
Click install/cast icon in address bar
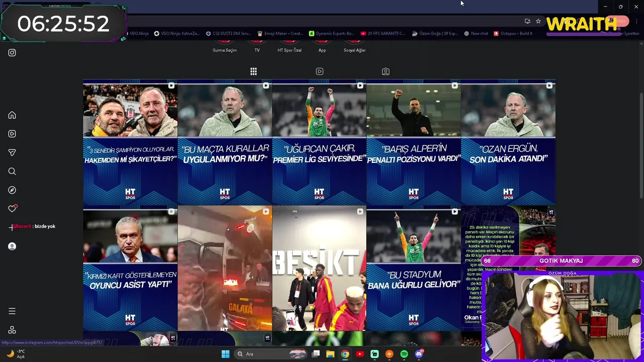pyautogui.click(x=527, y=21)
